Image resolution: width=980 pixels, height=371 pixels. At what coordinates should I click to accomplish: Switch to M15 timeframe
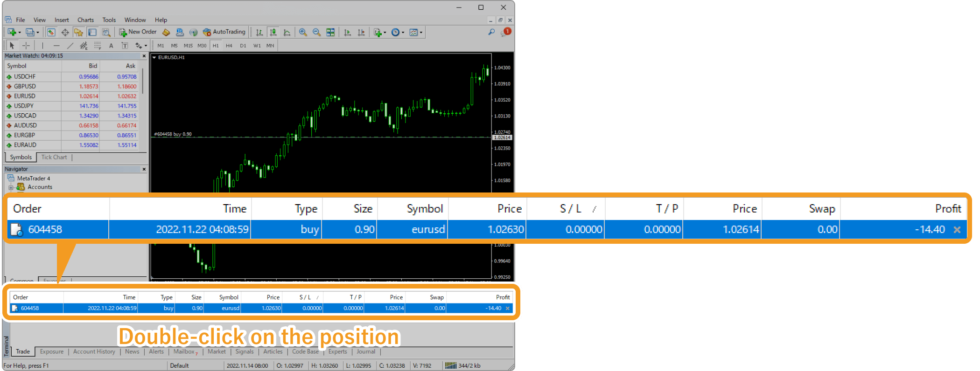188,46
